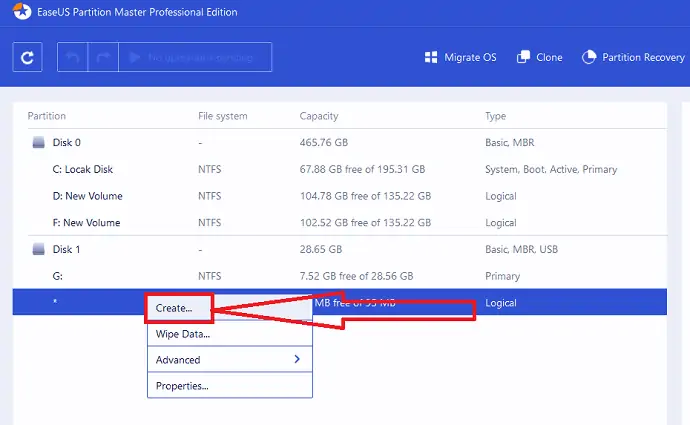Open the Partition Recovery tool

coord(633,57)
